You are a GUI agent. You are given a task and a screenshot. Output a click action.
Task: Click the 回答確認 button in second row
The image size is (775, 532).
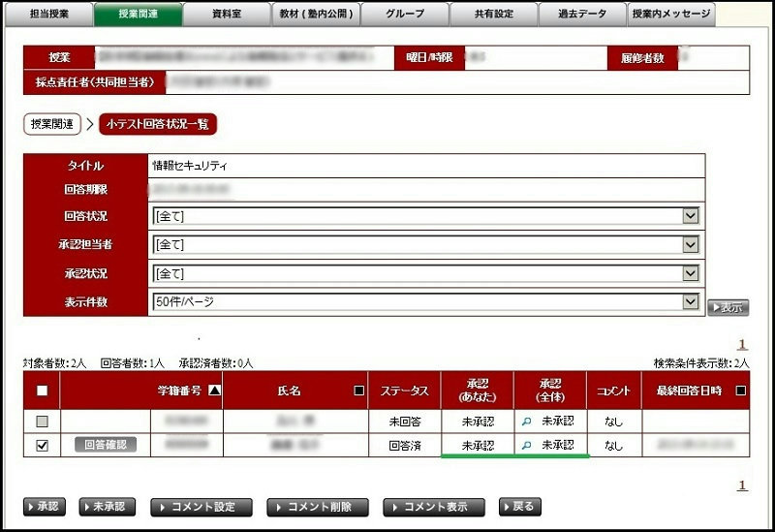point(106,445)
